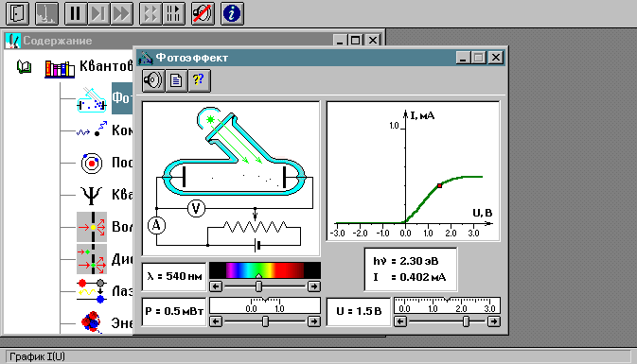Increase power P with right arrow
This screenshot has width=637, height=364.
314,321
